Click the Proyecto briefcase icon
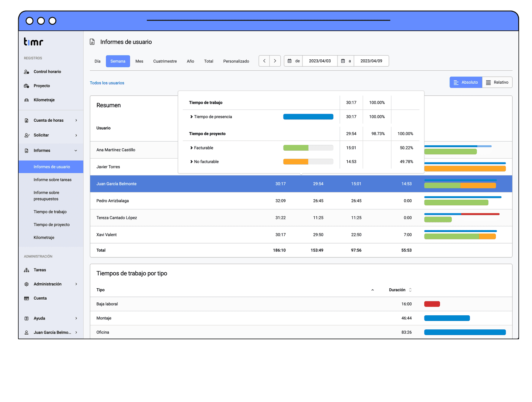 tap(27, 86)
